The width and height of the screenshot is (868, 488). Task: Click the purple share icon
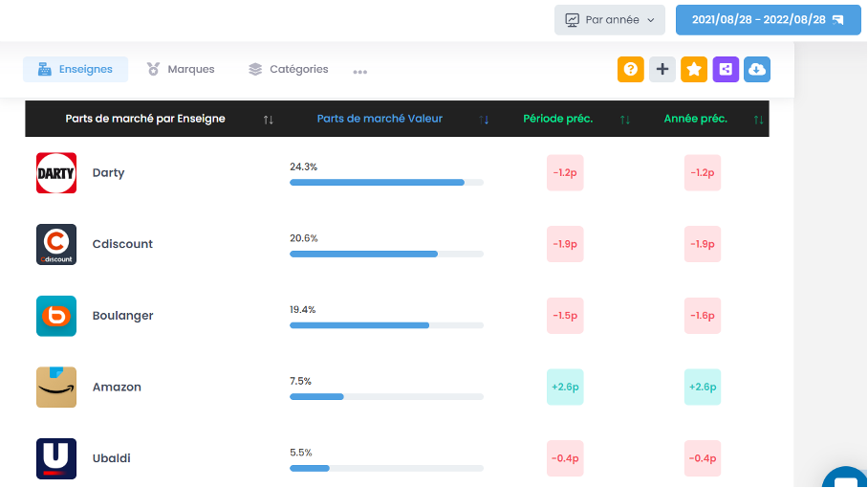coord(726,69)
